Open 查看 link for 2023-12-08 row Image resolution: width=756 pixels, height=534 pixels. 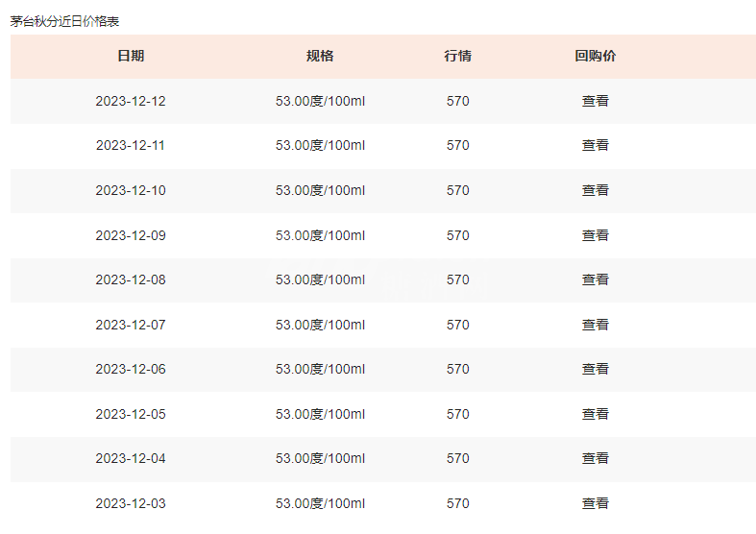pyautogui.click(x=595, y=280)
